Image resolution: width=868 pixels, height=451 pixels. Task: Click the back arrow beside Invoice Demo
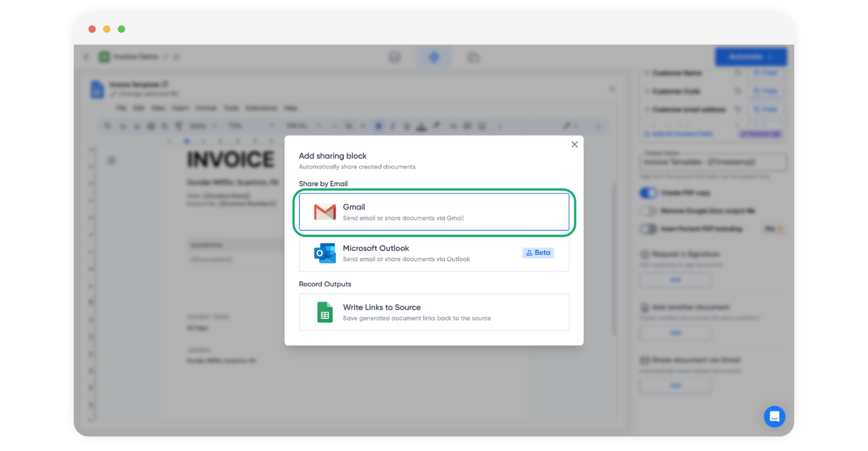click(x=86, y=57)
